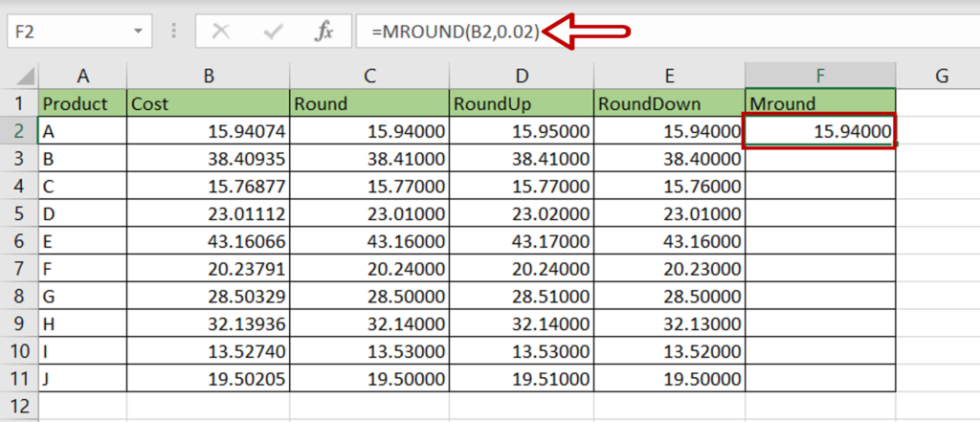Select cell F2 showing 15.94000

(x=820, y=131)
